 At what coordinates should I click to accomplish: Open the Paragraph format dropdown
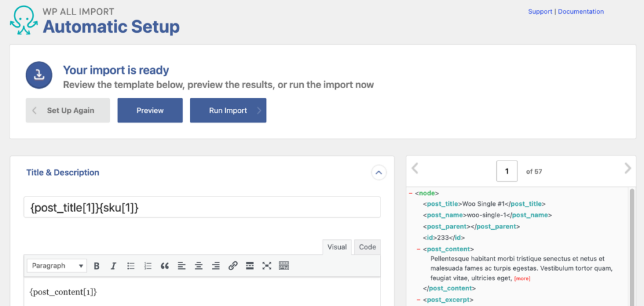click(57, 266)
